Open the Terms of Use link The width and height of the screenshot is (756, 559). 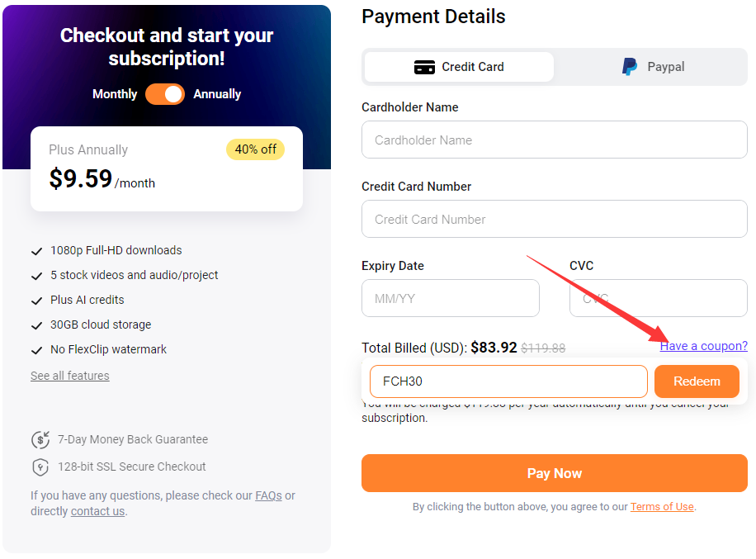[662, 506]
